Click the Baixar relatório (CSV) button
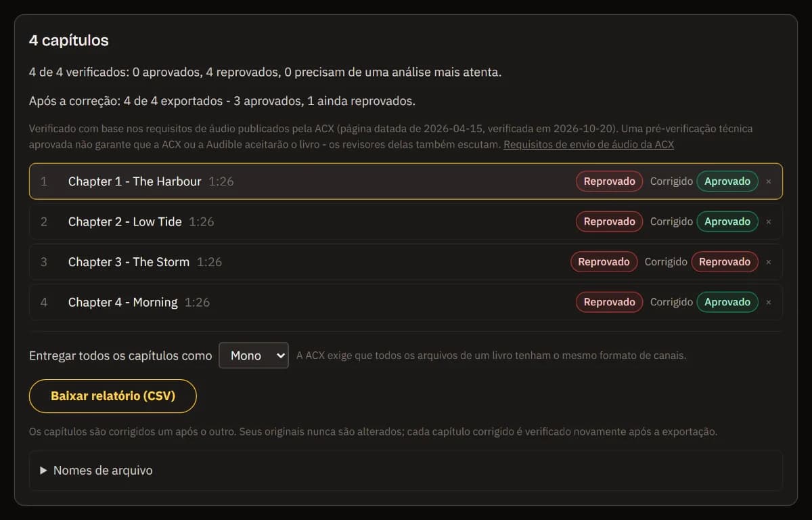 (113, 396)
